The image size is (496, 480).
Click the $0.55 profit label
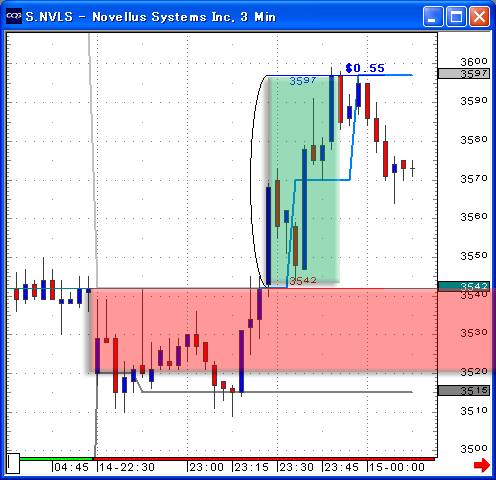coord(365,68)
